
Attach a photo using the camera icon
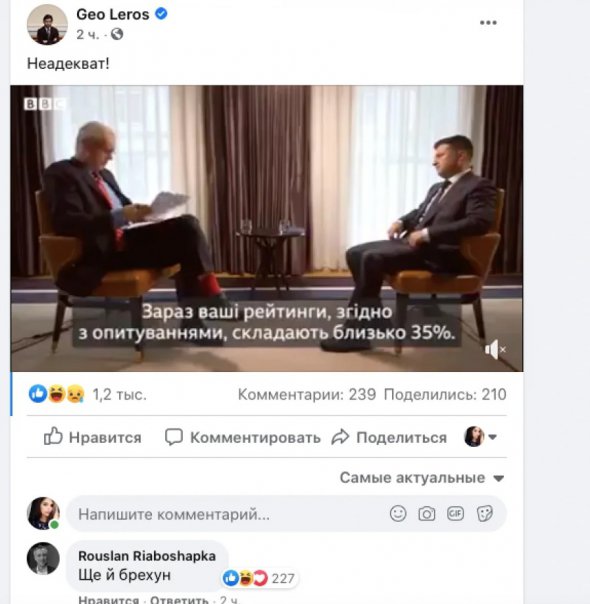tap(427, 513)
